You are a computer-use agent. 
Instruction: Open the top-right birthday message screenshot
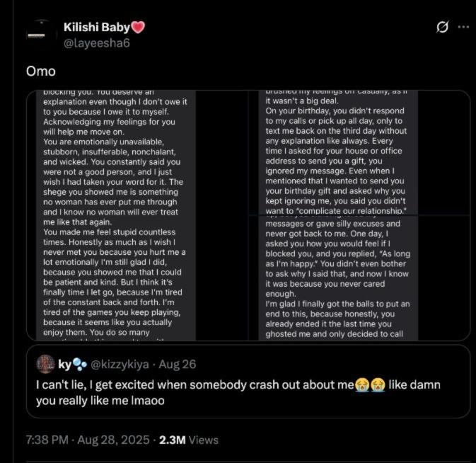[364, 152]
